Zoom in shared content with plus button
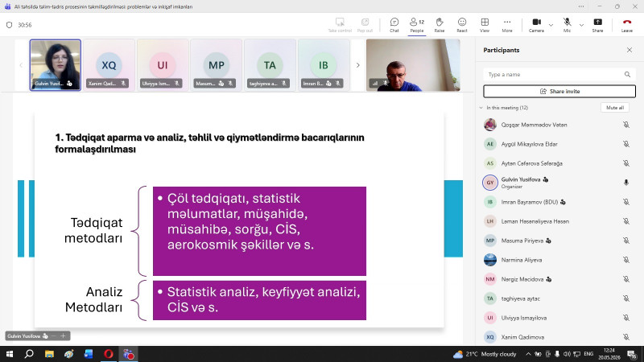 tap(64, 335)
